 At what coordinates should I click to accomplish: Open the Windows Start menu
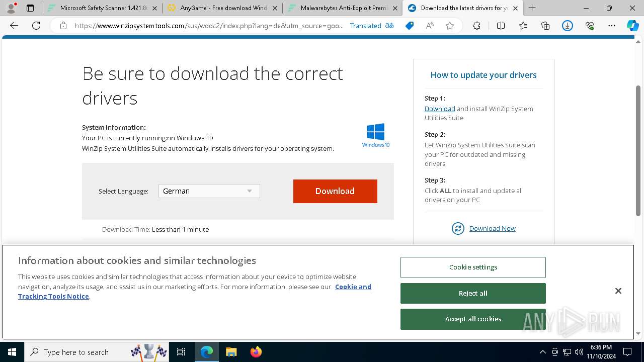tap(12, 352)
